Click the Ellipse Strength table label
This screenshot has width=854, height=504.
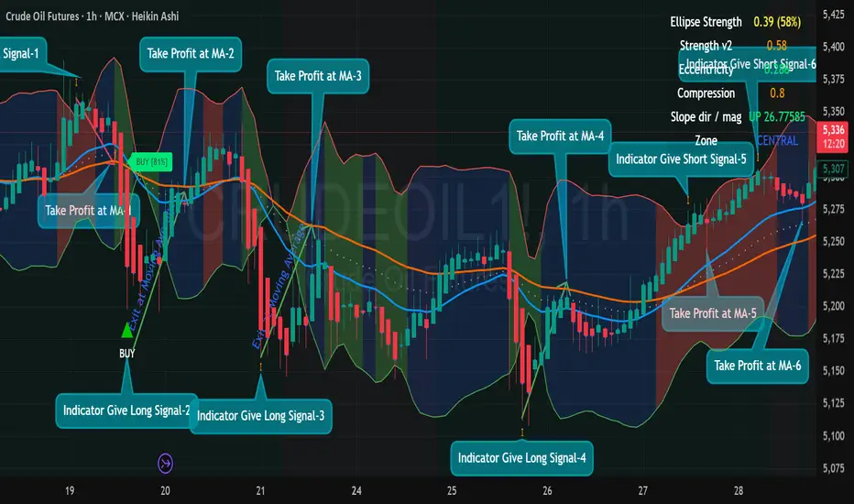point(706,22)
